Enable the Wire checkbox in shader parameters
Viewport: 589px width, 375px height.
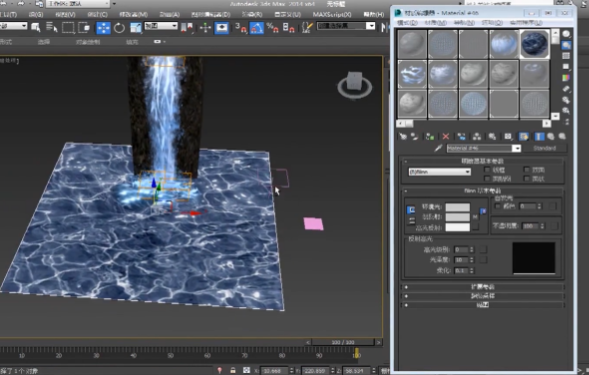pyautogui.click(x=488, y=170)
